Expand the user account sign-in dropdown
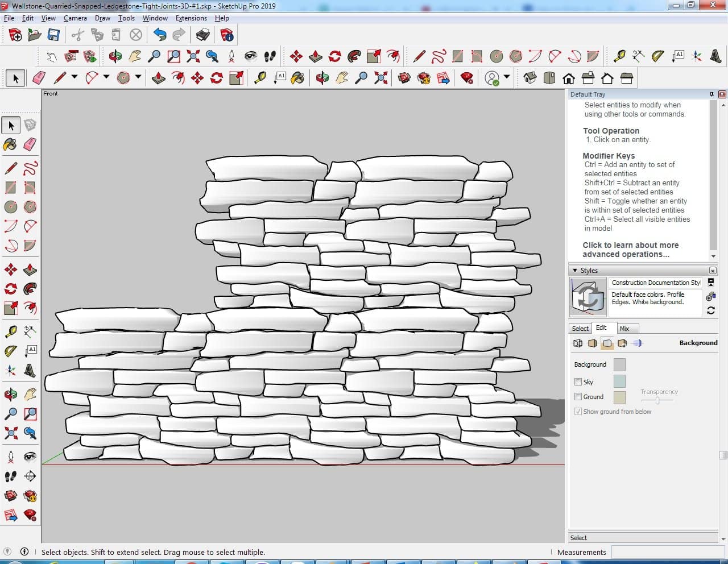The width and height of the screenshot is (728, 564). 506,77
